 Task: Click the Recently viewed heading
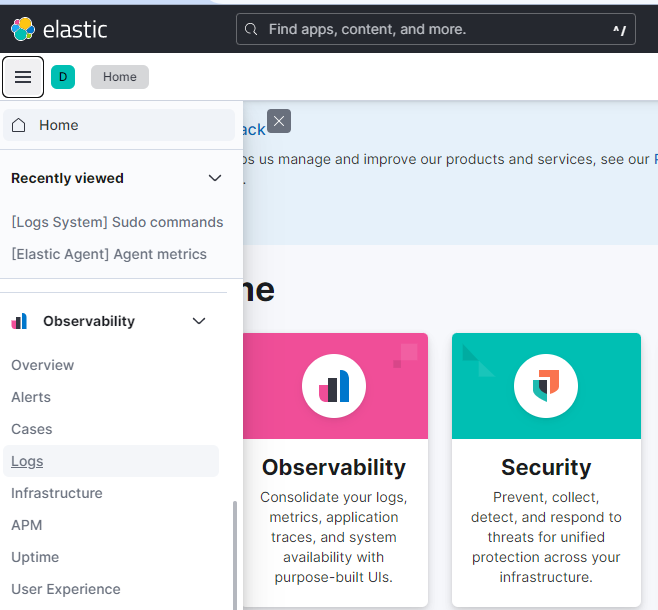(67, 178)
